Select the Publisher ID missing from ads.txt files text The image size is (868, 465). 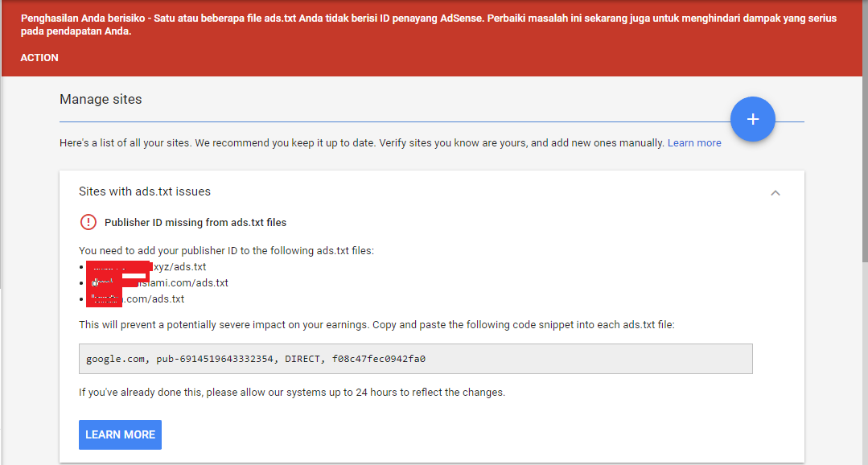tap(195, 222)
